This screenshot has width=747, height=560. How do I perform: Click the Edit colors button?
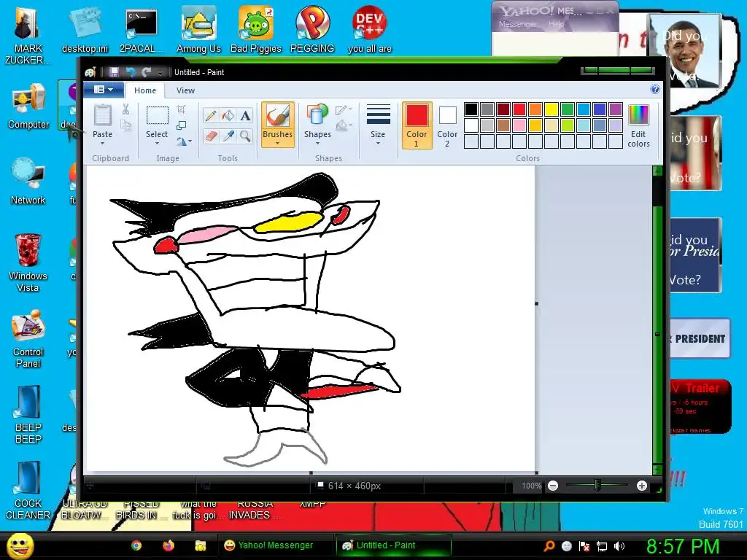coord(638,125)
